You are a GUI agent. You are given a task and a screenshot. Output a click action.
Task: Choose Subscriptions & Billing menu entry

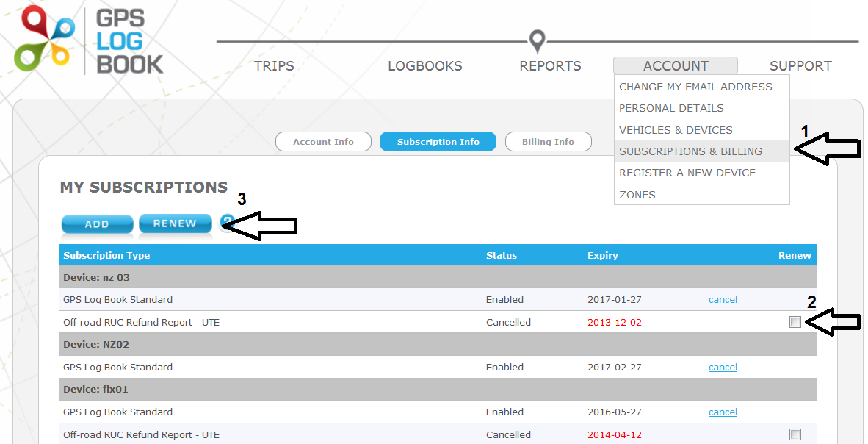click(x=701, y=151)
